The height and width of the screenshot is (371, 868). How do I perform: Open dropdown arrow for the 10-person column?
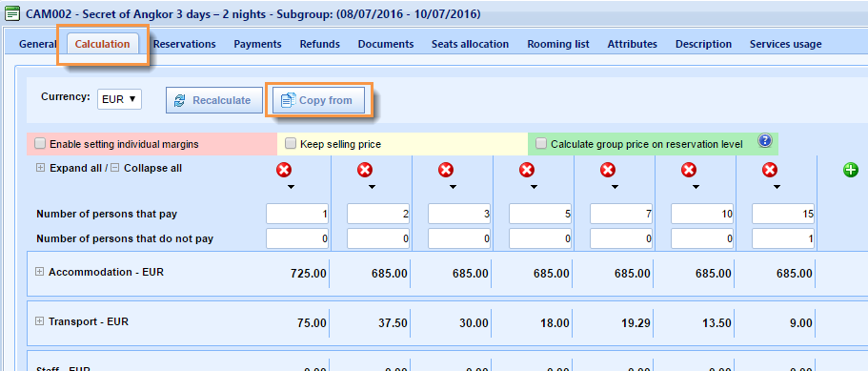(696, 187)
